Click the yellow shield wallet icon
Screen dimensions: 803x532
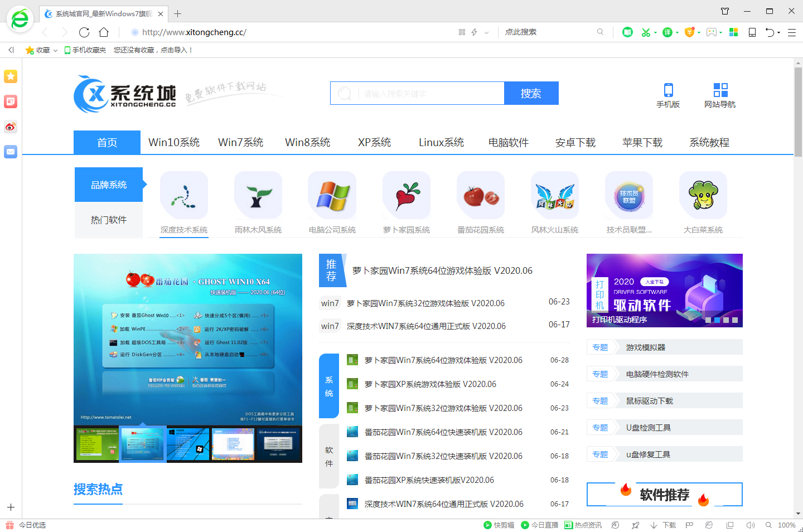[689, 32]
